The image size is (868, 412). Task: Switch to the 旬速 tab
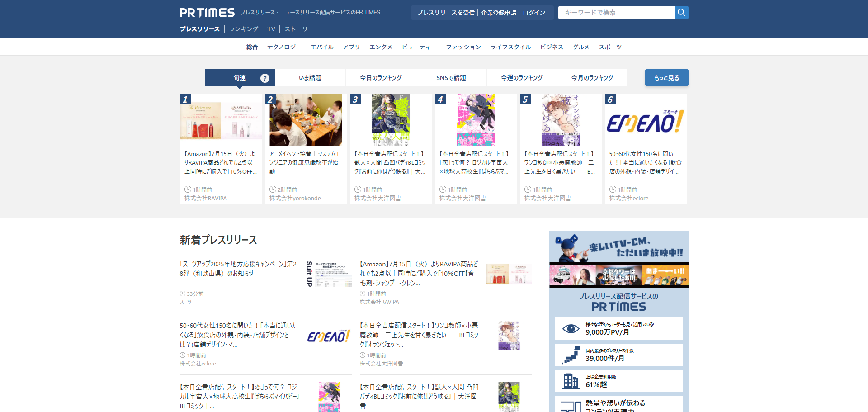[x=240, y=78]
